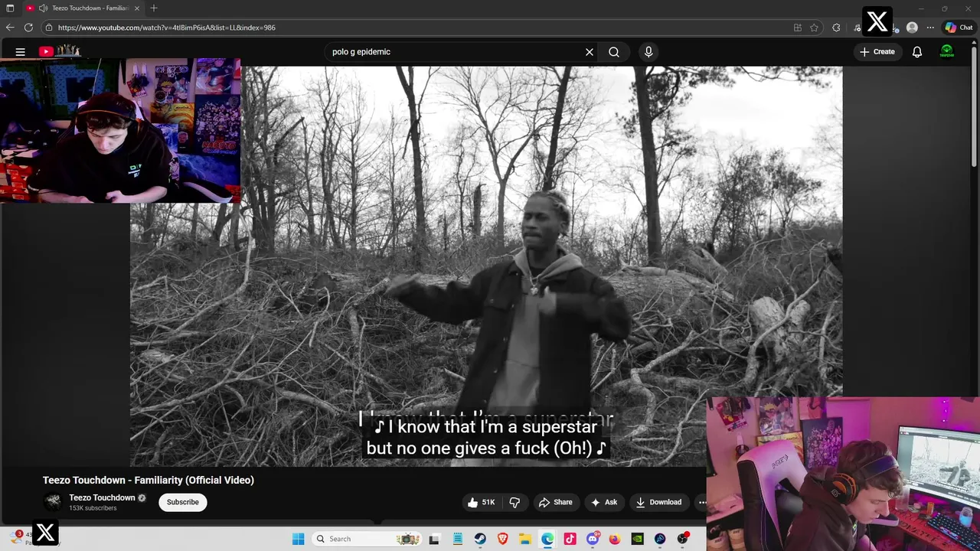Open more actions ellipsis beside Download

pos(702,502)
